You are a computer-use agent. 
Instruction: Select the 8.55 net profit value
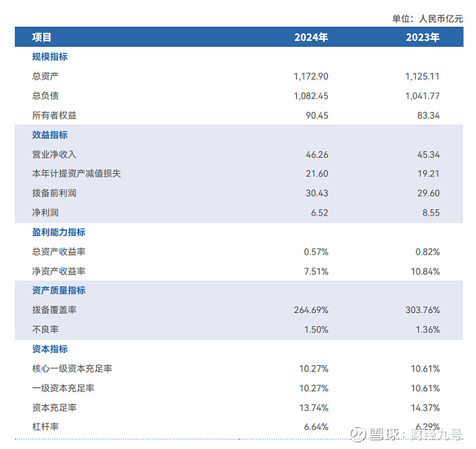tap(431, 213)
